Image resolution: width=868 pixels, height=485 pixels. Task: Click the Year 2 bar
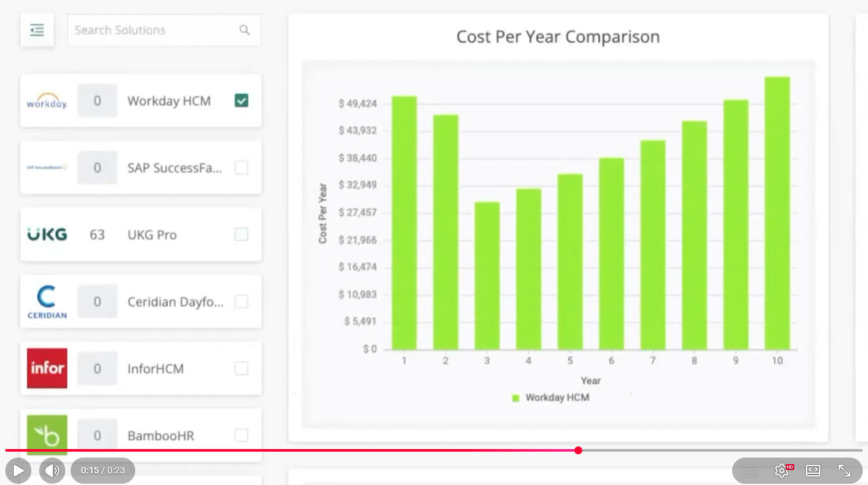pyautogui.click(x=446, y=232)
